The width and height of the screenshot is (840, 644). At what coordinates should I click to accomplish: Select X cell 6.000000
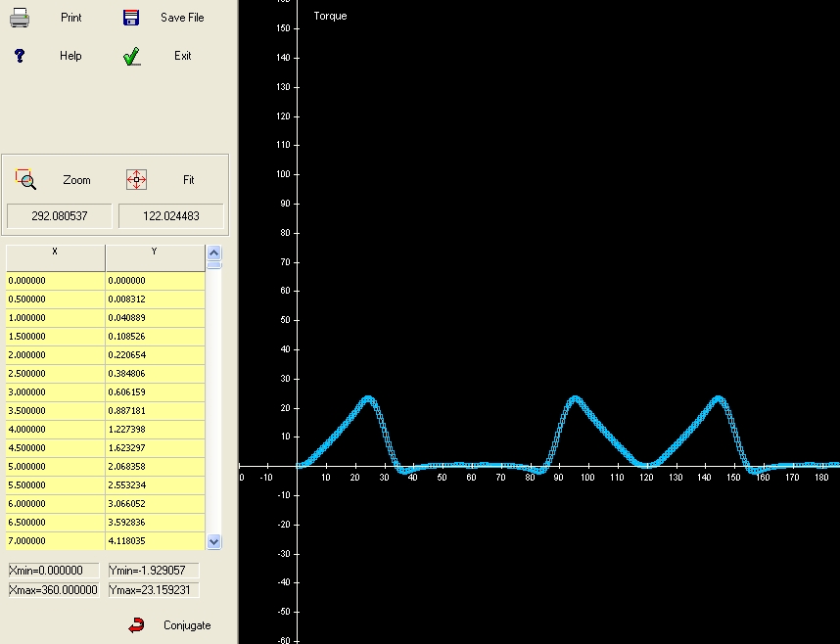pyautogui.click(x=55, y=504)
